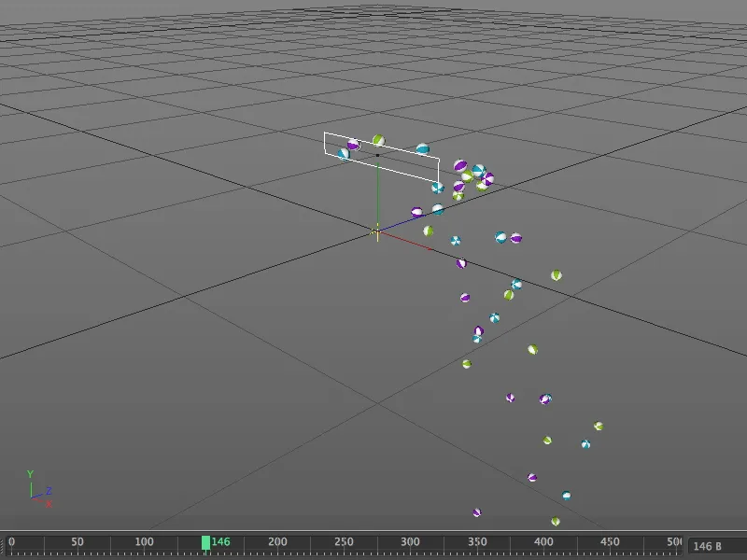The image size is (747, 560).
Task: Click the blue Z label of the bottom-left axis gizmo
Action: pos(49,489)
